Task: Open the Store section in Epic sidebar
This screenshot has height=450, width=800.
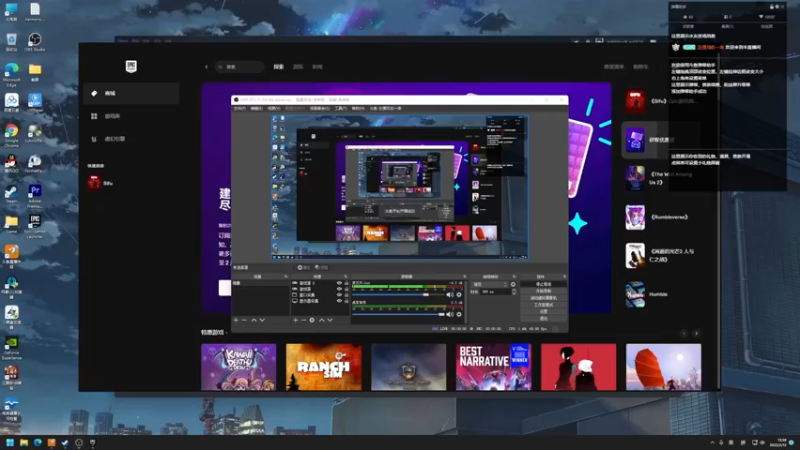Action: pos(132,93)
